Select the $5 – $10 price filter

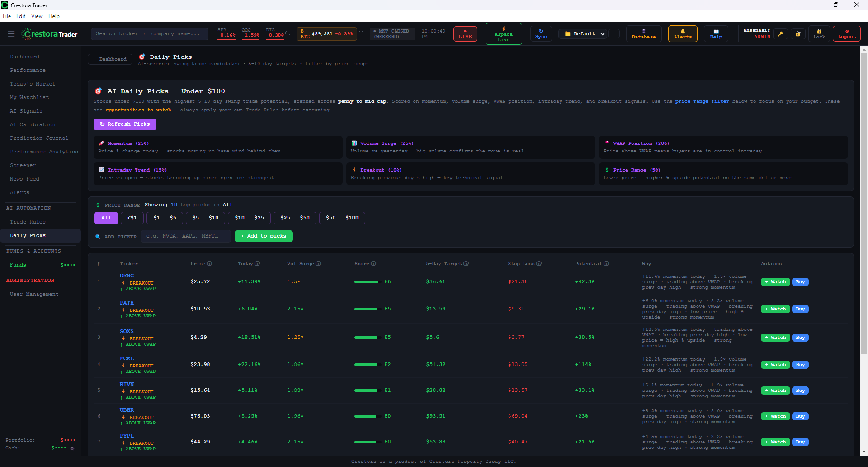(205, 218)
